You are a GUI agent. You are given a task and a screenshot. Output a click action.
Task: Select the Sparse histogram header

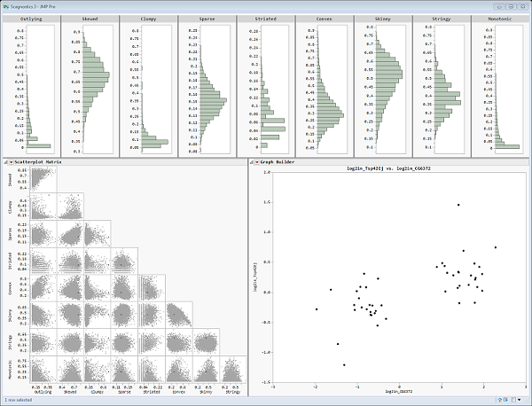tap(206, 19)
